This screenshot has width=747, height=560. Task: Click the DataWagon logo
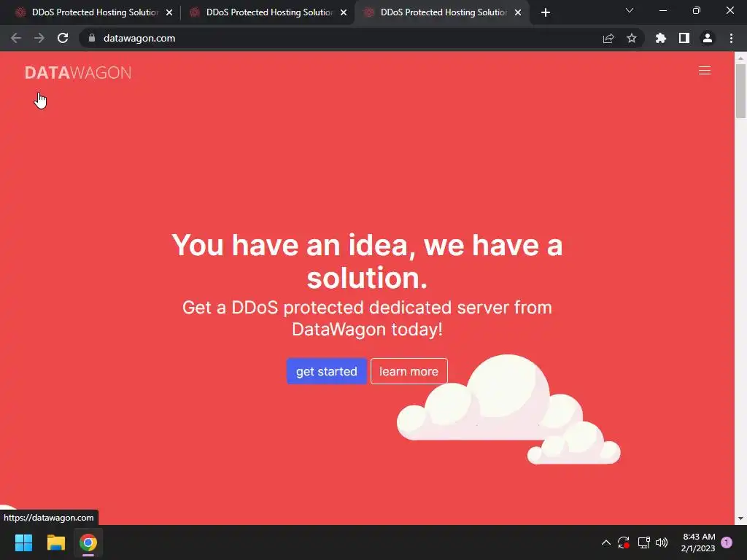click(78, 72)
